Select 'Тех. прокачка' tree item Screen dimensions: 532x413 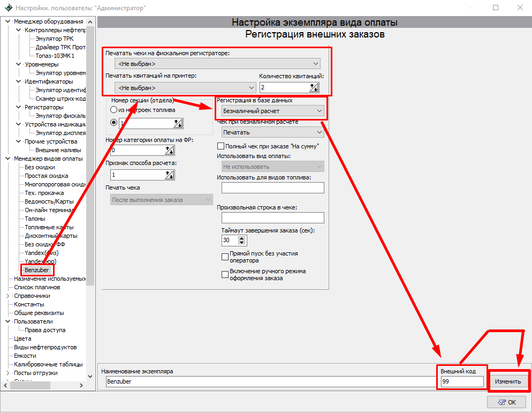(x=44, y=193)
